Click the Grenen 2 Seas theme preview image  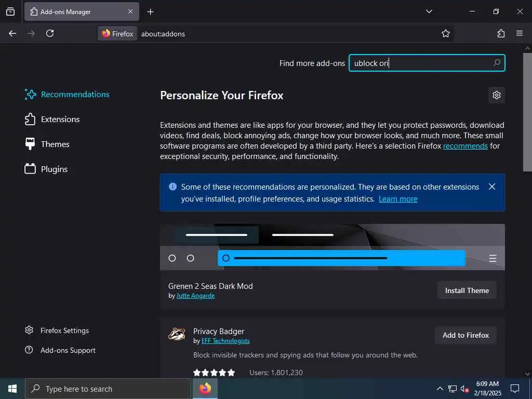click(x=332, y=247)
